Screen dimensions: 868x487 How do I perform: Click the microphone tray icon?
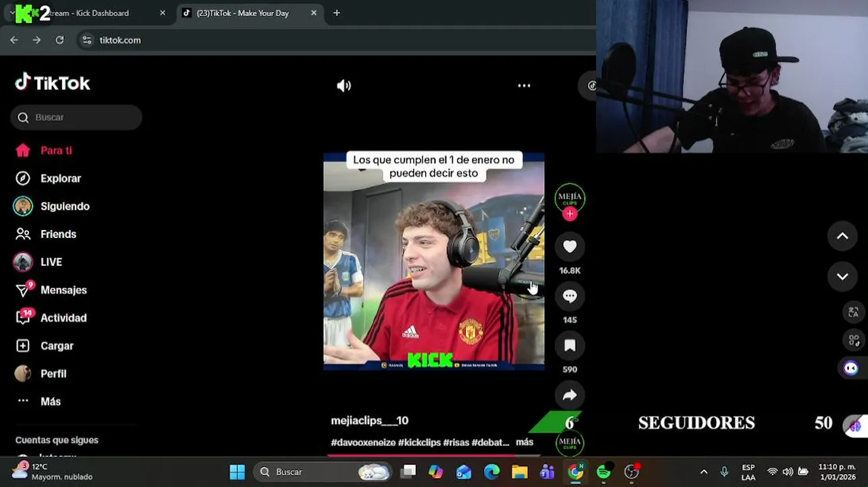pos(724,472)
